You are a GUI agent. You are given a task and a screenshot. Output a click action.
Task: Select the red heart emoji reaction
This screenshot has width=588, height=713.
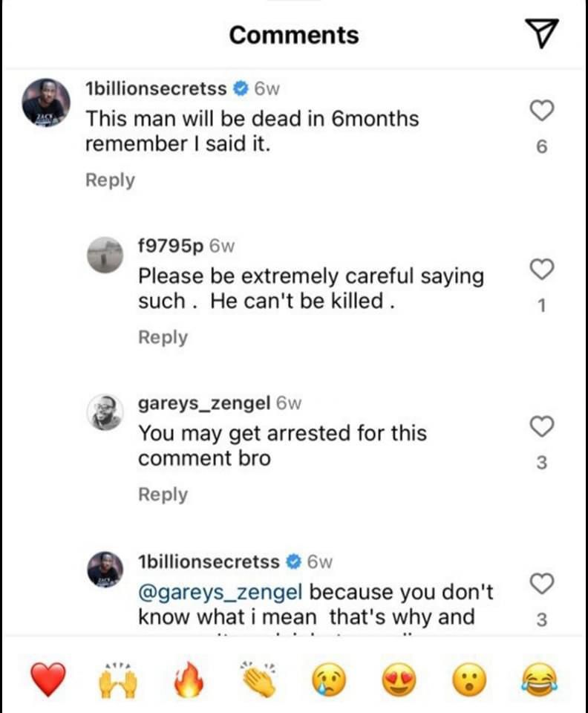pyautogui.click(x=48, y=678)
